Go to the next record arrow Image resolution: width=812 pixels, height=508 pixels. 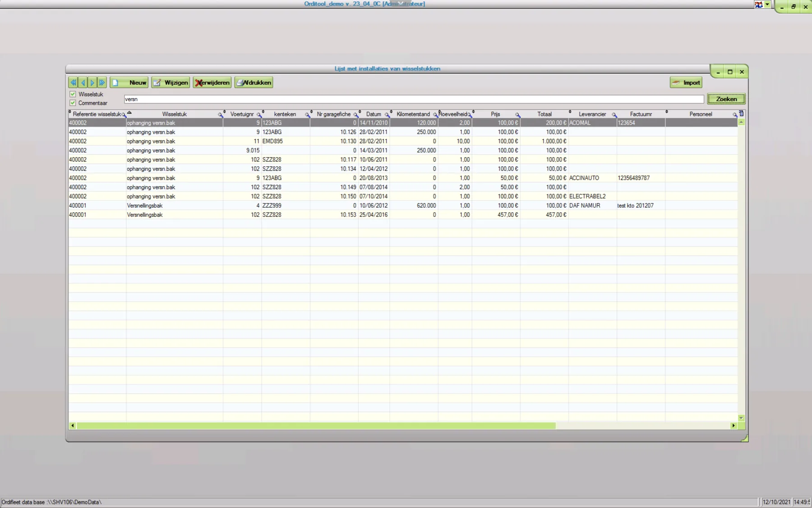pyautogui.click(x=92, y=83)
